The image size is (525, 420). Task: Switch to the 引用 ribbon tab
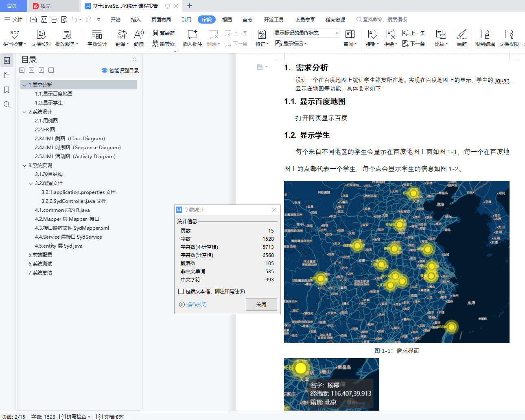tap(186, 20)
